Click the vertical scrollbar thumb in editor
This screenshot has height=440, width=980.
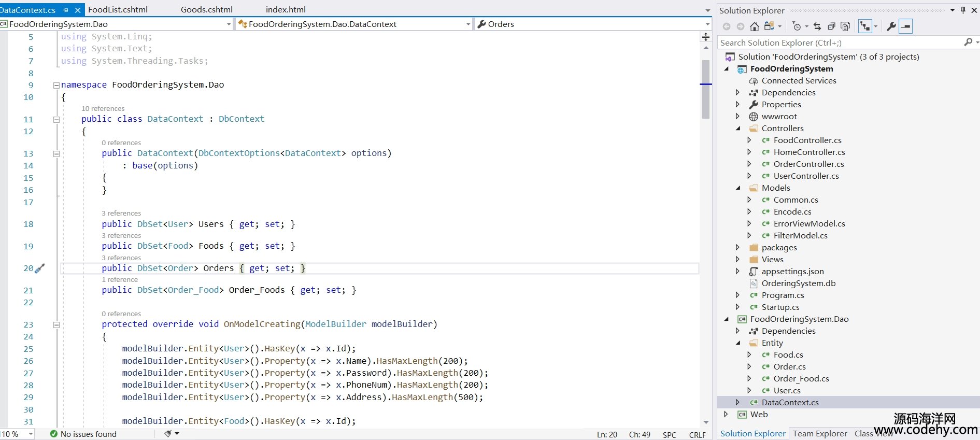[x=706, y=89]
